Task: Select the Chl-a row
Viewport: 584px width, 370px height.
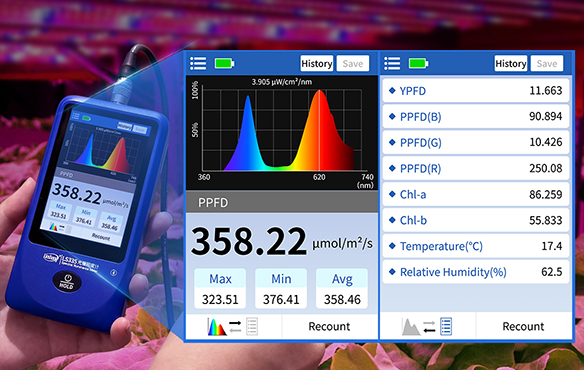Action: pos(476,194)
